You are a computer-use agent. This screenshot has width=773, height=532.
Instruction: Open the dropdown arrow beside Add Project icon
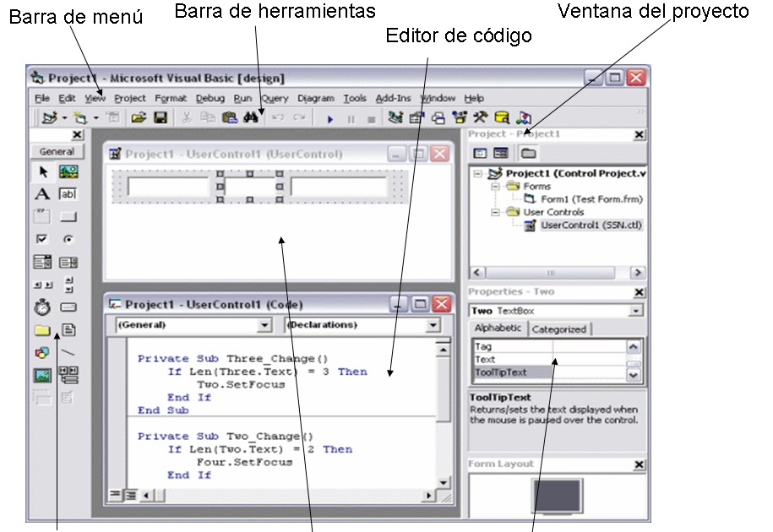(64, 118)
